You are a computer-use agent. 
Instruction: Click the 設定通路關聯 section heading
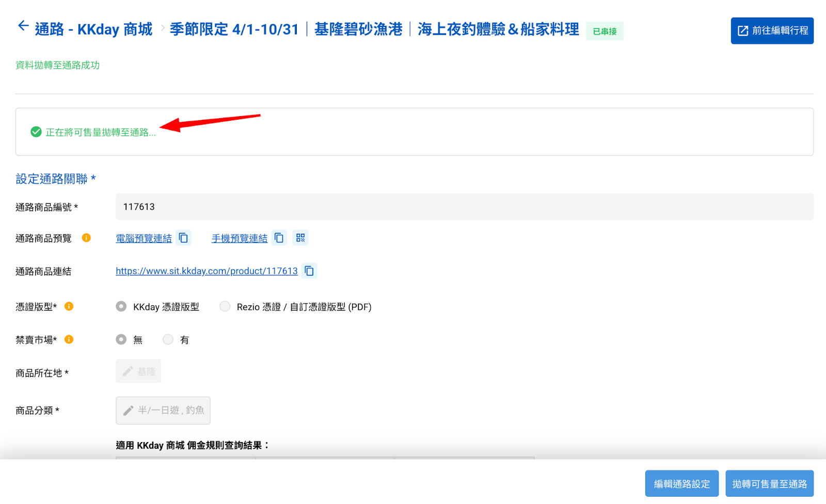(55, 179)
